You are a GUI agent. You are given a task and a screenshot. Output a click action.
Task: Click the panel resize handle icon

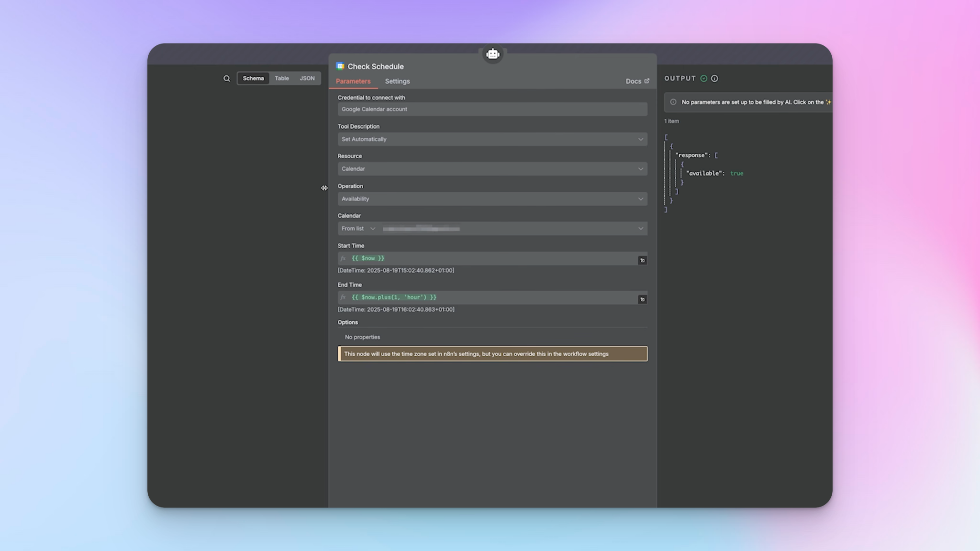click(324, 188)
